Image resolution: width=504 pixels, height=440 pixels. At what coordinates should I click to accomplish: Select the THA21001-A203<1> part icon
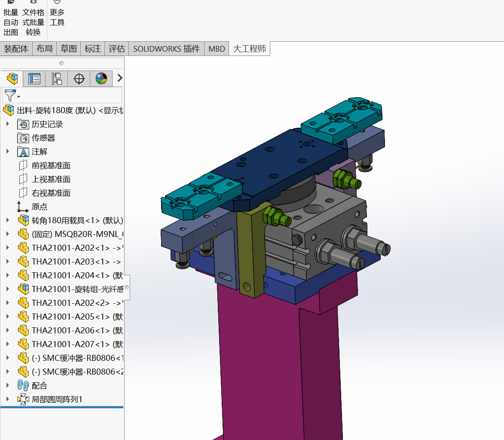point(23,262)
